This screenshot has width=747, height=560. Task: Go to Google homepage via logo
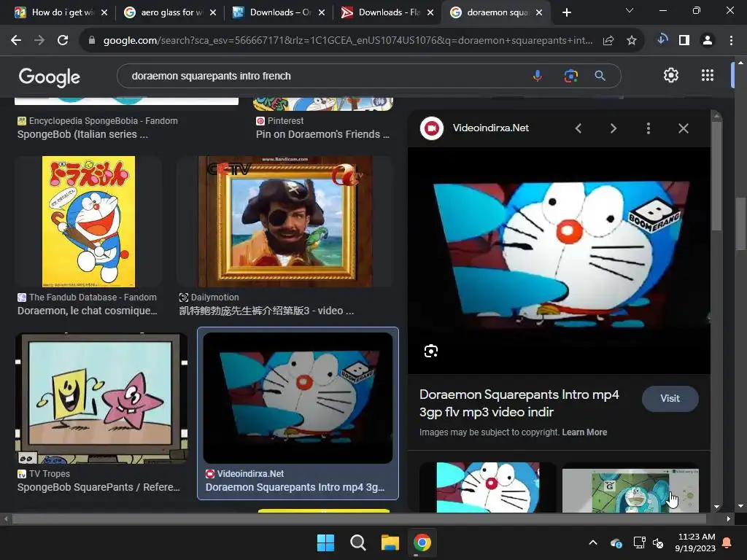(50, 77)
